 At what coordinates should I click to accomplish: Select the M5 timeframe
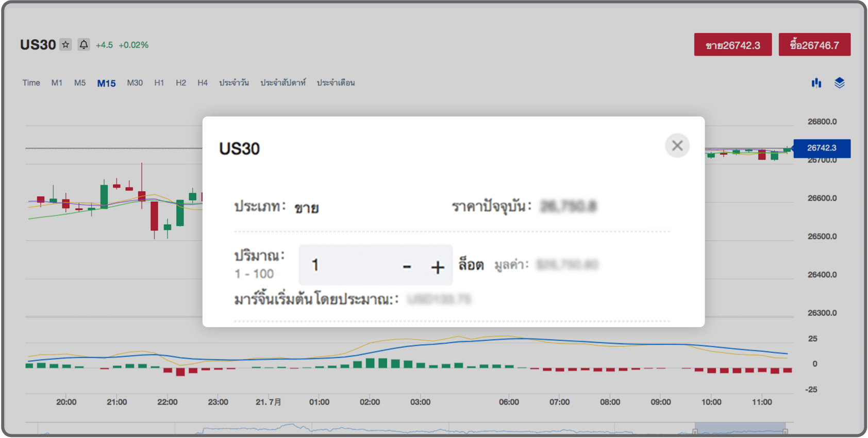(x=80, y=83)
